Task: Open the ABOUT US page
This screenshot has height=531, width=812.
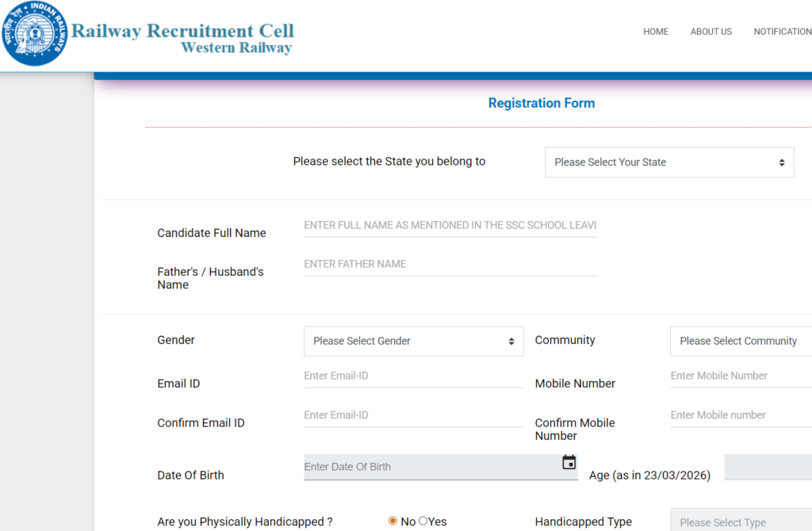Action: click(710, 32)
